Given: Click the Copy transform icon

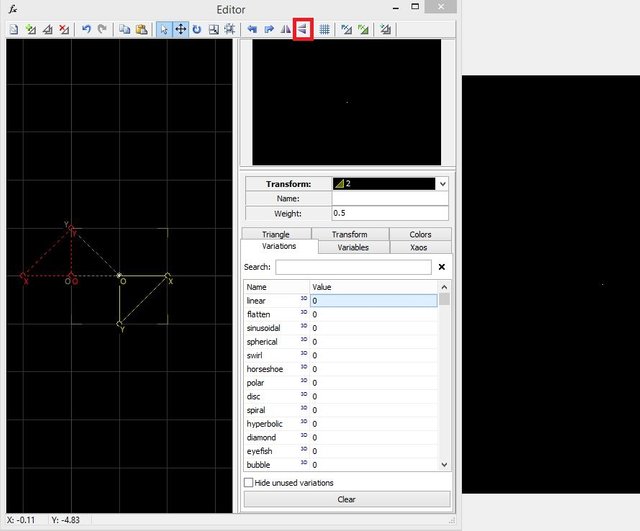Looking at the screenshot, I should click(125, 30).
